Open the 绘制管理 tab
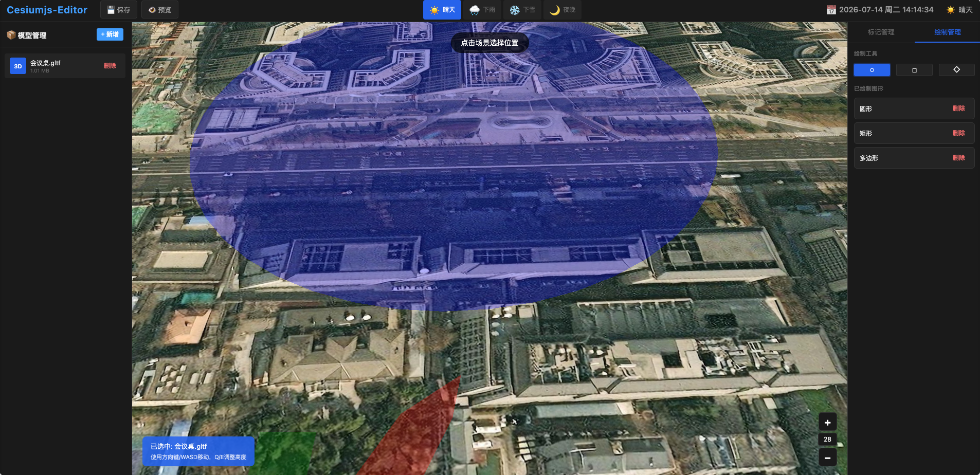The image size is (980, 475). click(947, 32)
